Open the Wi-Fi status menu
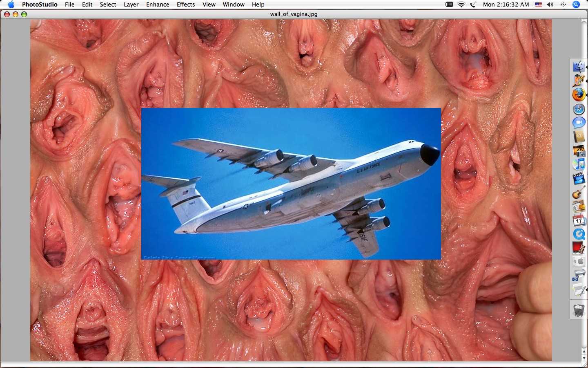The height and width of the screenshot is (368, 588). point(461,4)
